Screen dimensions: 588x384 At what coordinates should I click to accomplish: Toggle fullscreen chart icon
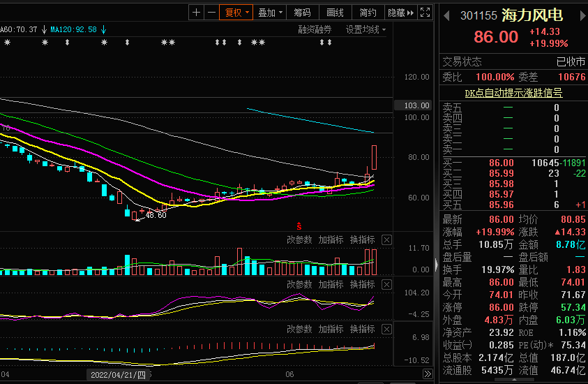point(425,13)
